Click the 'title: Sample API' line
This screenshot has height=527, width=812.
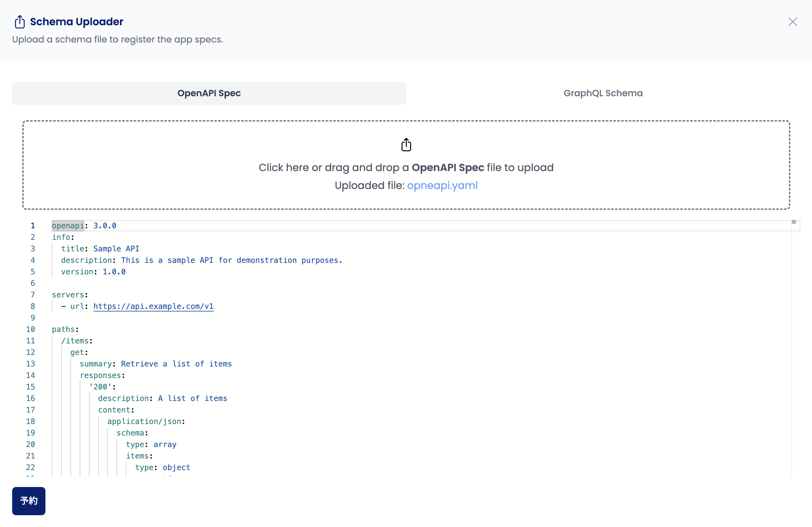pyautogui.click(x=100, y=249)
